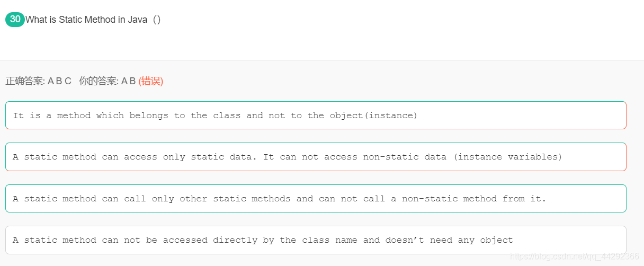Click the green question number 30 badge
This screenshot has height=266, width=644.
pos(15,19)
